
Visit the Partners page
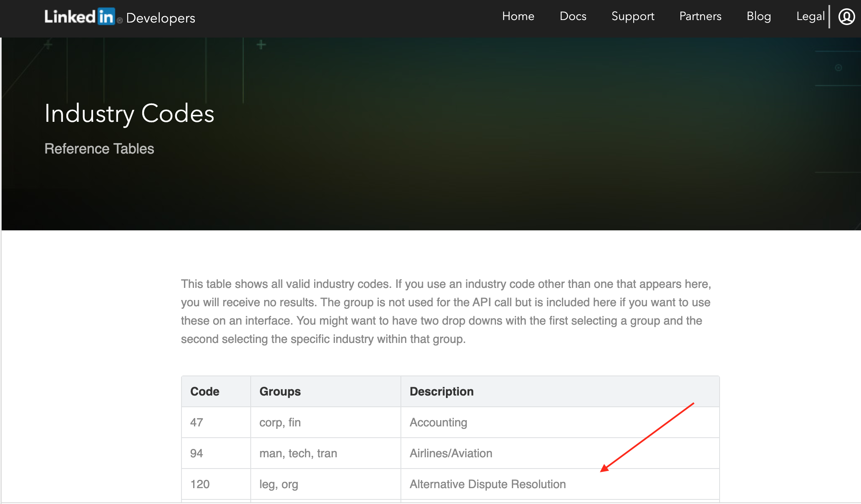click(x=700, y=16)
